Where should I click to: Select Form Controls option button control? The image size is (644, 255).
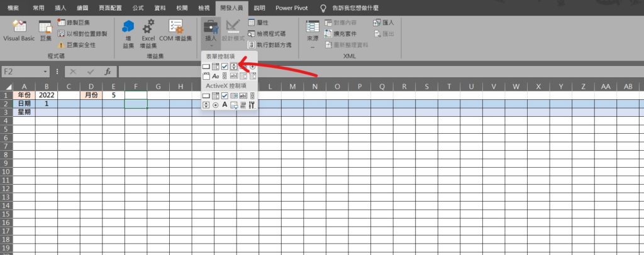pyautogui.click(x=253, y=67)
